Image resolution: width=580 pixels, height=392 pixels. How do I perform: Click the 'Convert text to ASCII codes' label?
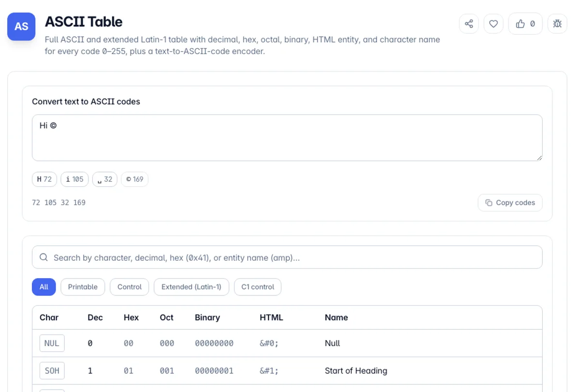(86, 101)
